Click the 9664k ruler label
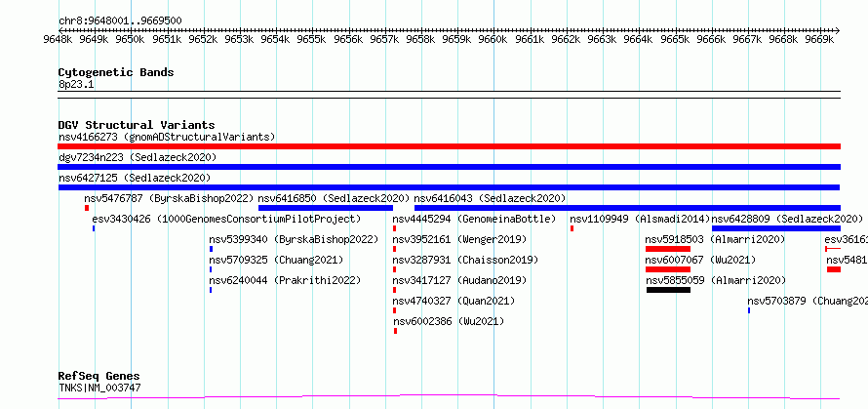Viewport: 868px width, 409px height. pyautogui.click(x=638, y=39)
